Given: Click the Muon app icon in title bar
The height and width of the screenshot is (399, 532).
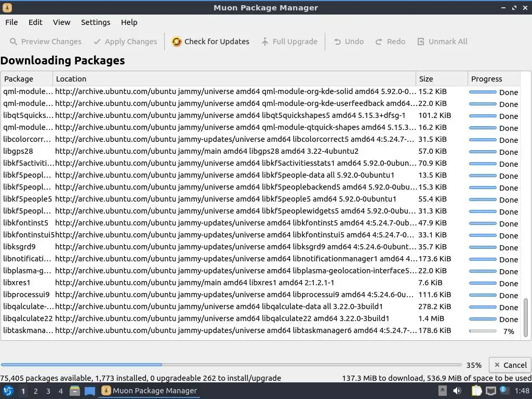Looking at the screenshot, I should coord(7,7).
